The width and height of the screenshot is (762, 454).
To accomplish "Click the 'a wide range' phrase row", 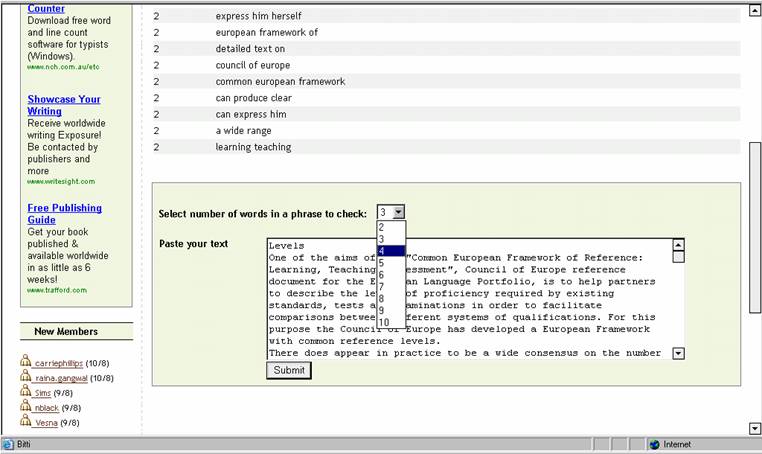I will pyautogui.click(x=446, y=130).
